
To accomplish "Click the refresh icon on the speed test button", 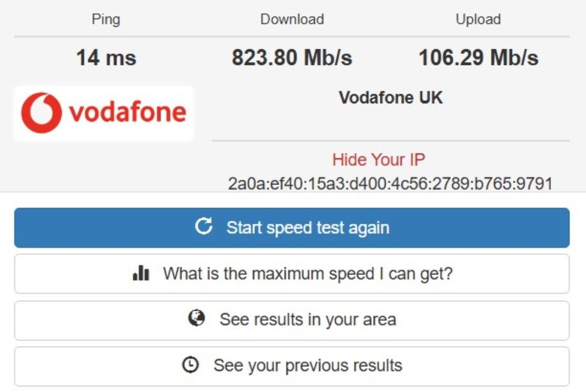I will [204, 227].
